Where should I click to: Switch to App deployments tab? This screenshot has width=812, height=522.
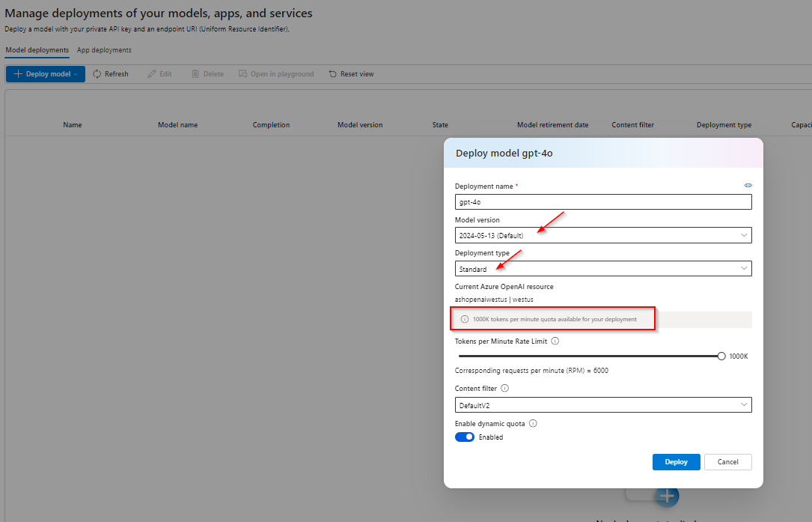(x=104, y=50)
